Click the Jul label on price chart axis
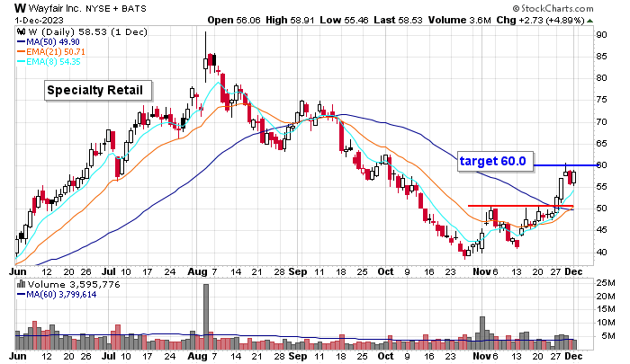The width and height of the screenshot is (630, 364). tap(109, 272)
